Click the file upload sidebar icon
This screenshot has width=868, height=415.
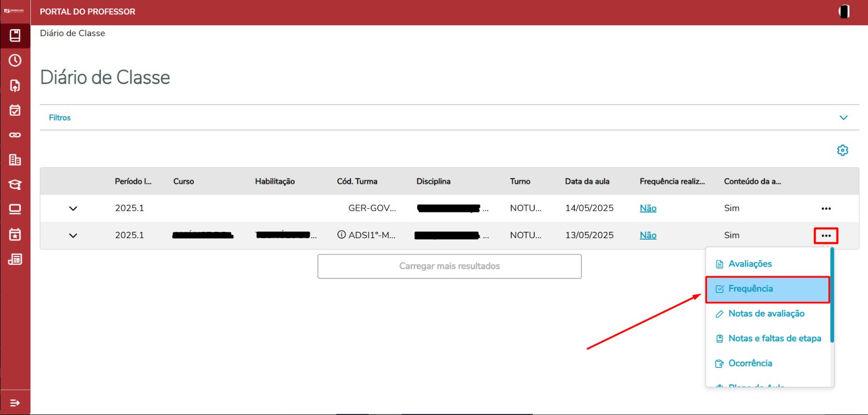tap(15, 85)
